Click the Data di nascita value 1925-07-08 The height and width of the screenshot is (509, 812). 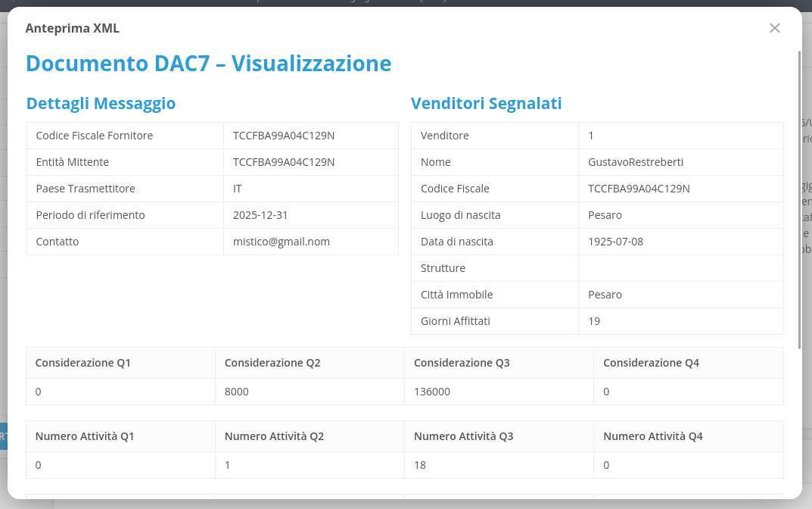pyautogui.click(x=615, y=242)
